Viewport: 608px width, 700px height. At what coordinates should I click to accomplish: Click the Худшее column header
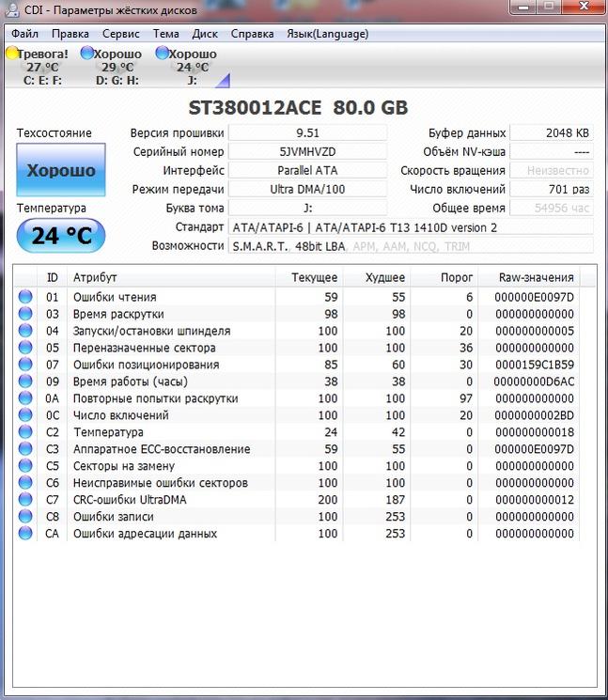coord(377,277)
